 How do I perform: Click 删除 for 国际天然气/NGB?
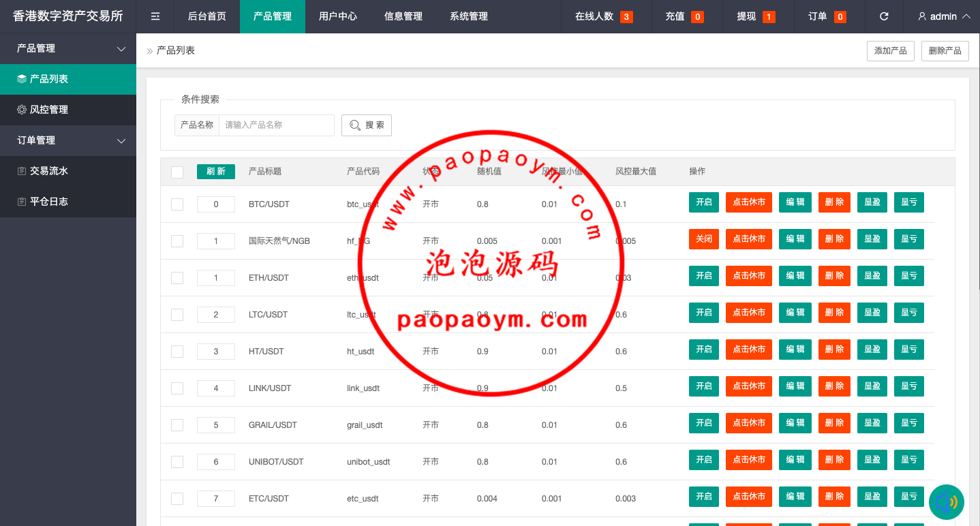(x=834, y=239)
